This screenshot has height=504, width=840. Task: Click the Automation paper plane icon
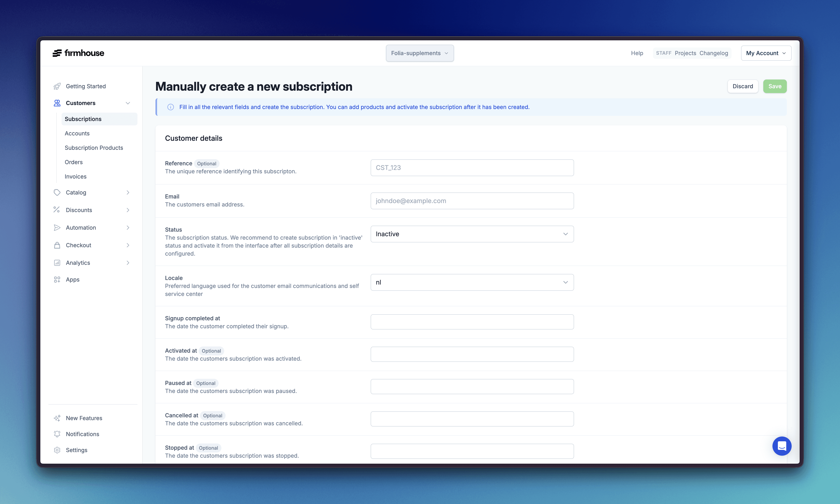[x=57, y=228]
